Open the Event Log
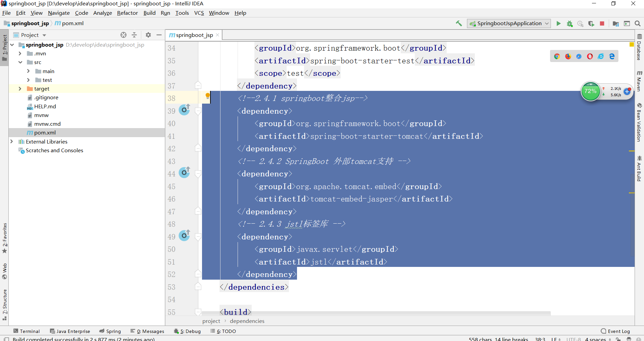The width and height of the screenshot is (644, 341). coord(615,331)
